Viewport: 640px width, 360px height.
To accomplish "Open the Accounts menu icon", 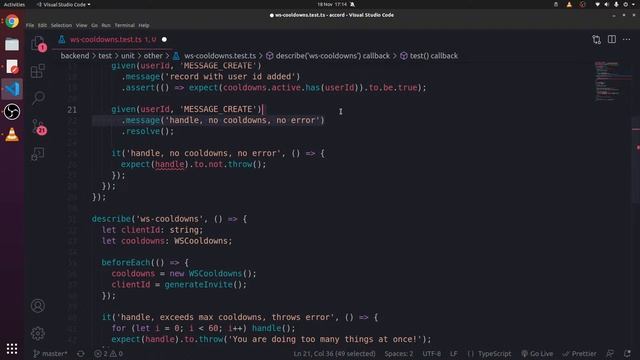I will coord(38,305).
